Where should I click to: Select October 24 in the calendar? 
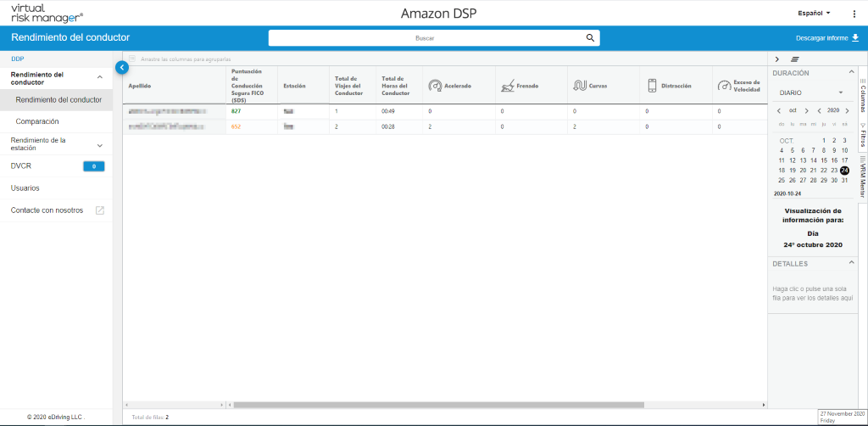(x=844, y=170)
